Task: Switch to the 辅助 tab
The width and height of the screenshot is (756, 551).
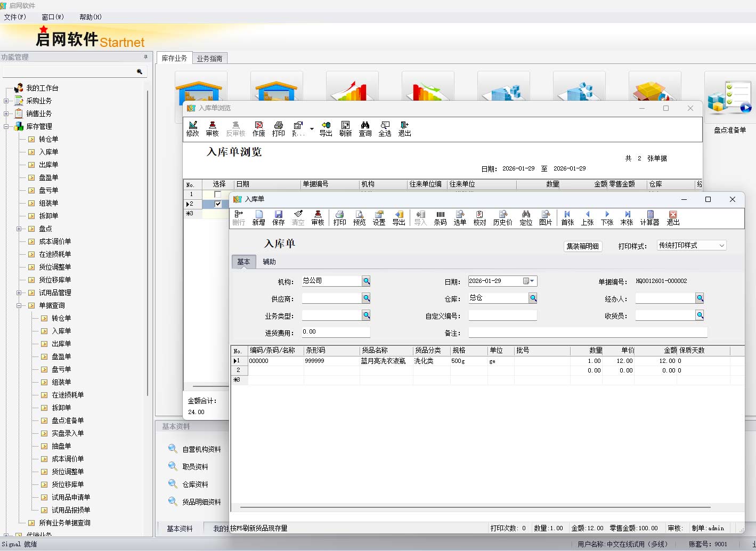Action: point(269,262)
